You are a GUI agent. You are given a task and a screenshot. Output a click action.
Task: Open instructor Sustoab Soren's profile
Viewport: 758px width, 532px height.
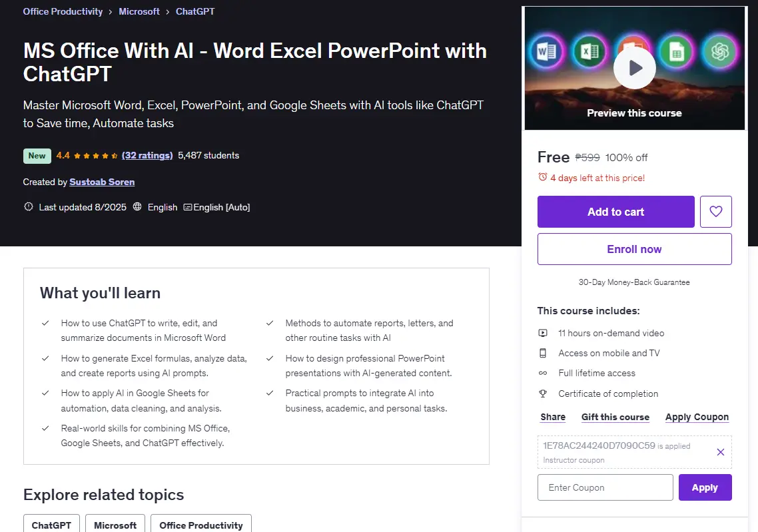click(102, 182)
